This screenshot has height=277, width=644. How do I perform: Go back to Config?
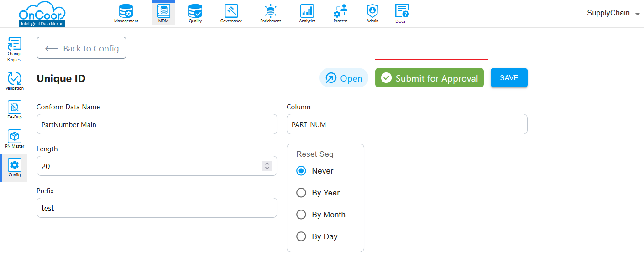coord(81,48)
